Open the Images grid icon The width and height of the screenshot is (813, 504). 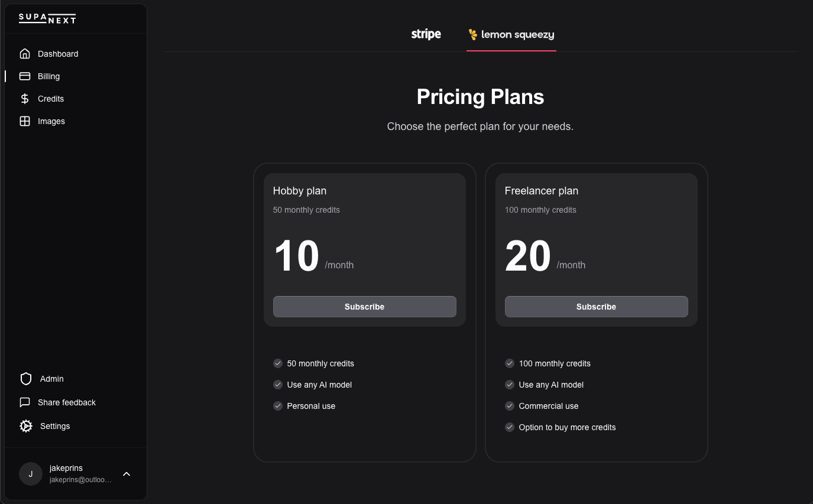[x=25, y=121]
